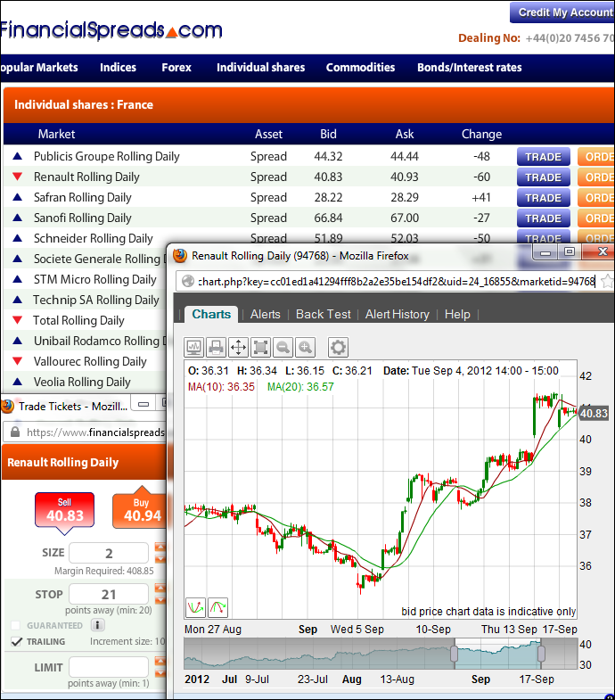Screen dimensions: 615x700
Task: Select the pan/move arrows tool
Action: coord(238,347)
